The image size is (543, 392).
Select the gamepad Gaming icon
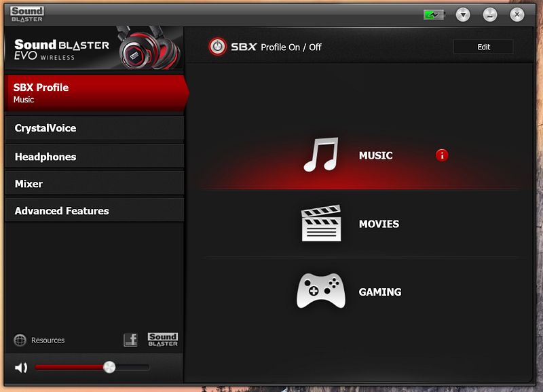coord(321,291)
